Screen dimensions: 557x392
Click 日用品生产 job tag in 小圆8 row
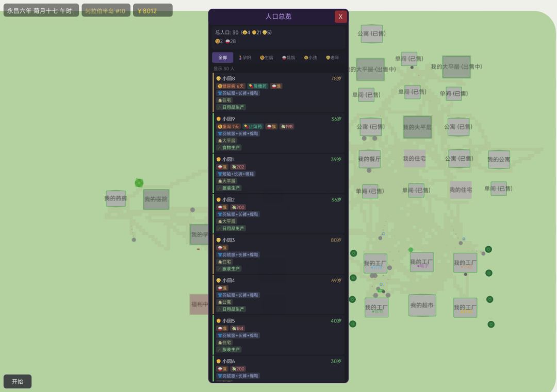point(231,107)
